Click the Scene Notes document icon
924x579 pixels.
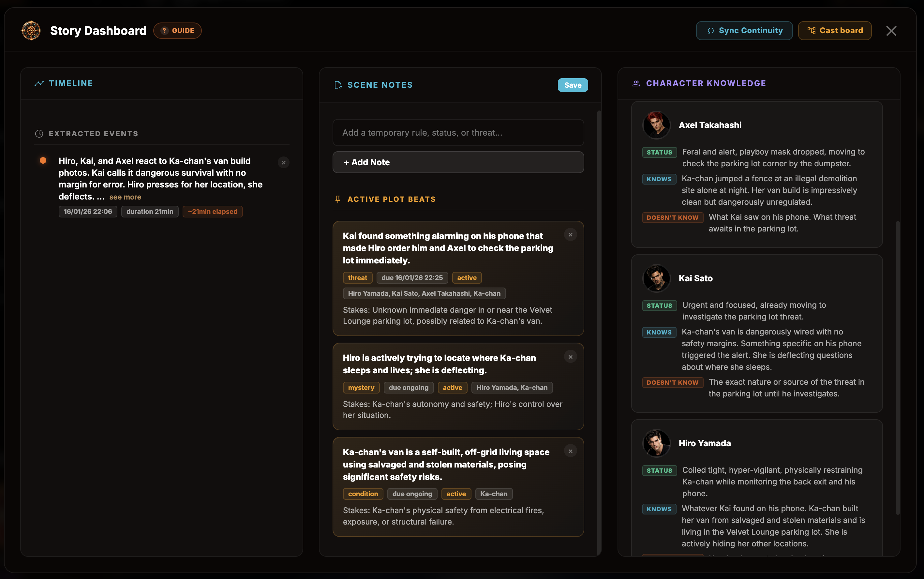pyautogui.click(x=338, y=85)
